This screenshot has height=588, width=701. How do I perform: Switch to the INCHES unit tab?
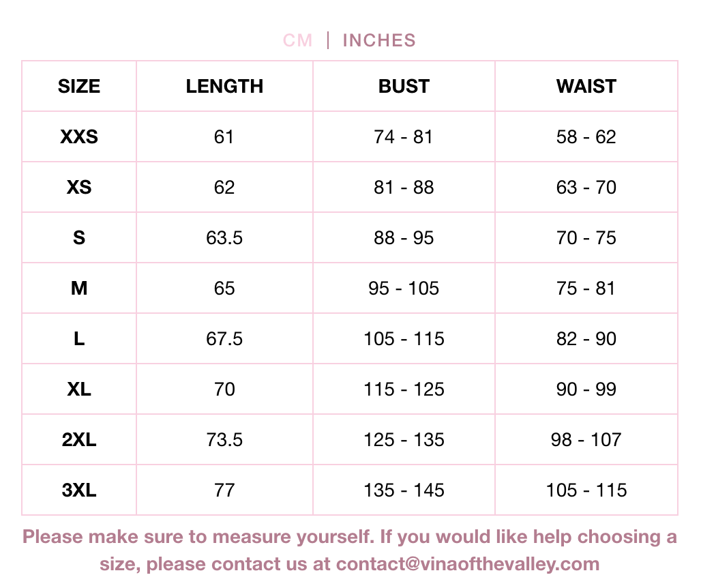(x=379, y=41)
